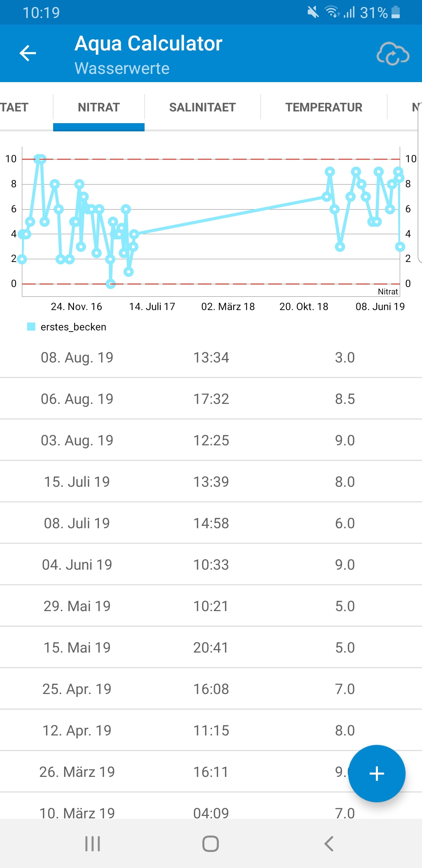Tap the muted sound status icon

coord(313,12)
